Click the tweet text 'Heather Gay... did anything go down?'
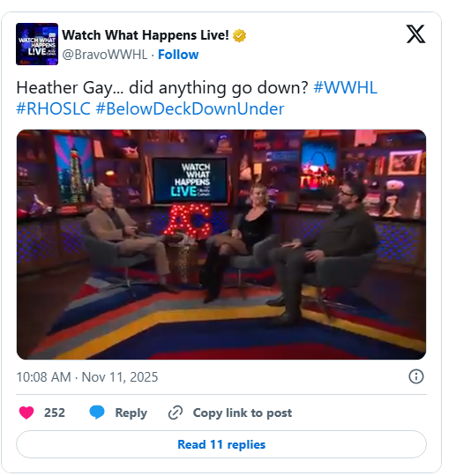 pyautogui.click(x=162, y=88)
